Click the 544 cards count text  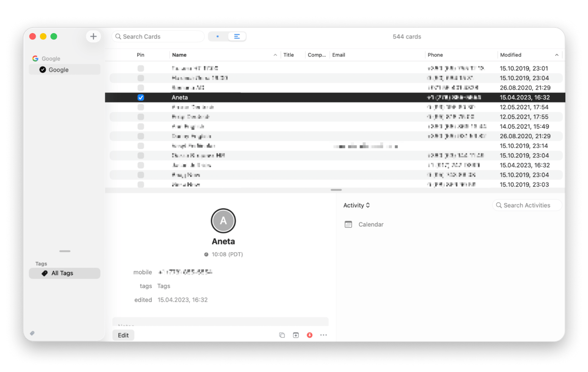[407, 37]
